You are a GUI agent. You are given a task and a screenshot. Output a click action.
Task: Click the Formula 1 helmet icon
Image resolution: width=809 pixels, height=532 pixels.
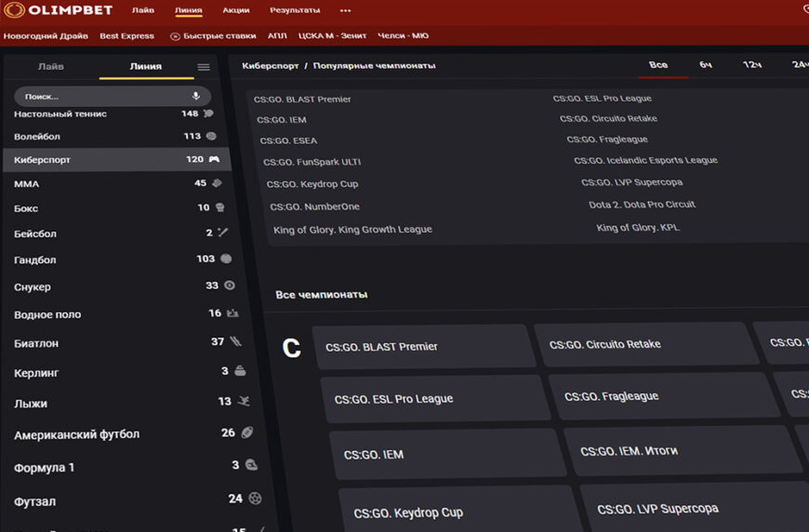251,465
